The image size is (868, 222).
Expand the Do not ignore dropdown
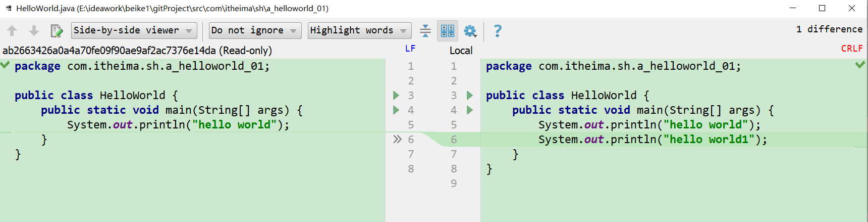[255, 31]
